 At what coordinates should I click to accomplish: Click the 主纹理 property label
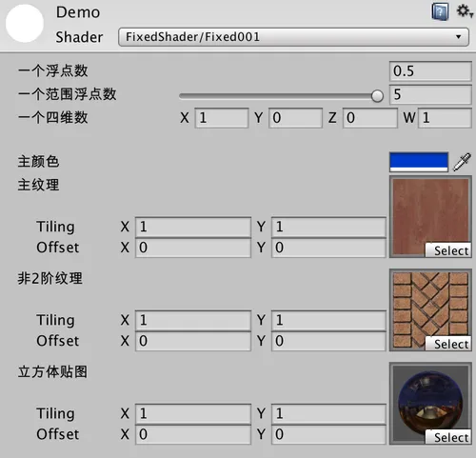click(38, 185)
